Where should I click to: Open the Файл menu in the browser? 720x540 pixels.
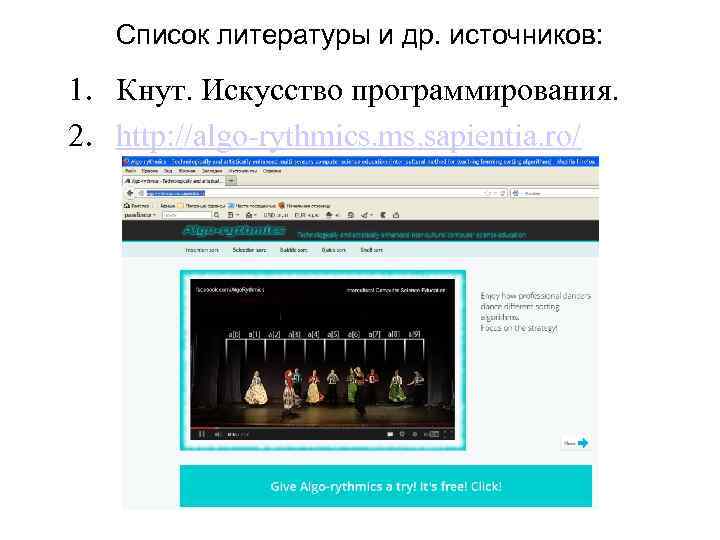tap(131, 171)
